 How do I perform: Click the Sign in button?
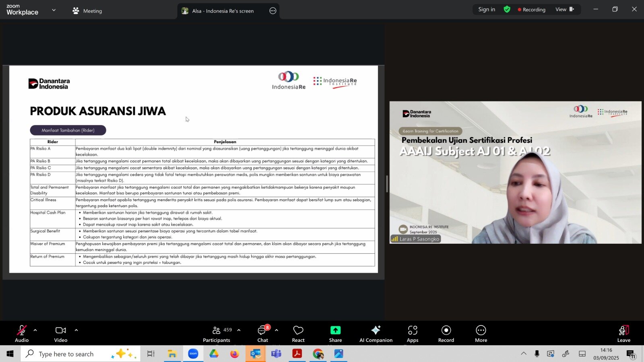(486, 9)
